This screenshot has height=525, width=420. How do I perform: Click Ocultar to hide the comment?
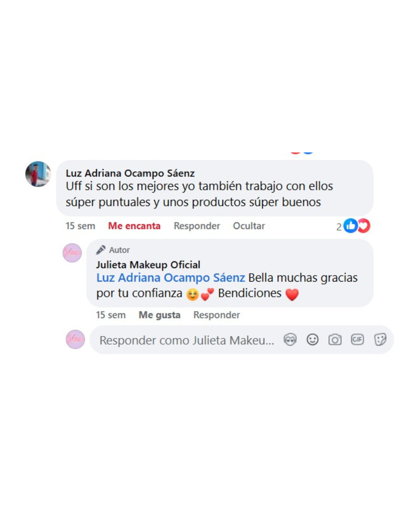pos(249,226)
